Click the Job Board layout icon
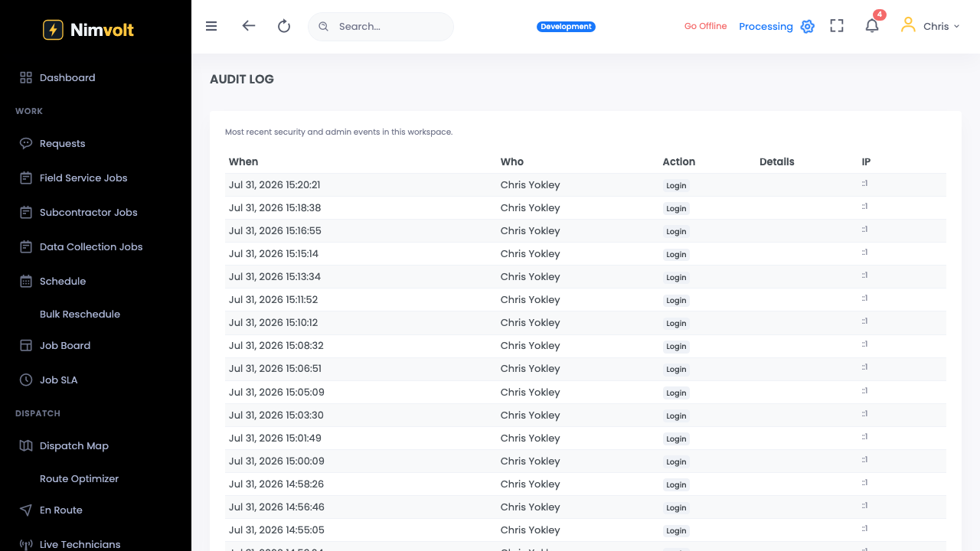The image size is (980, 551). (26, 345)
